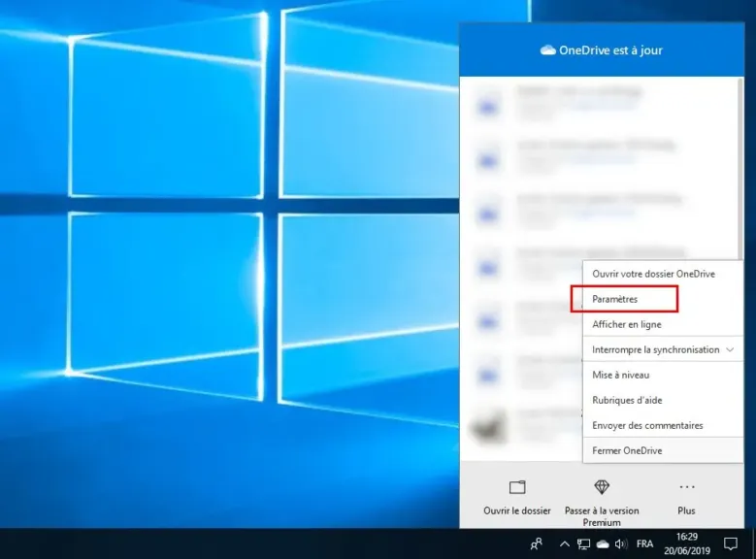
Task: Expand Interrompre la synchronisation submenu
Action: (663, 349)
